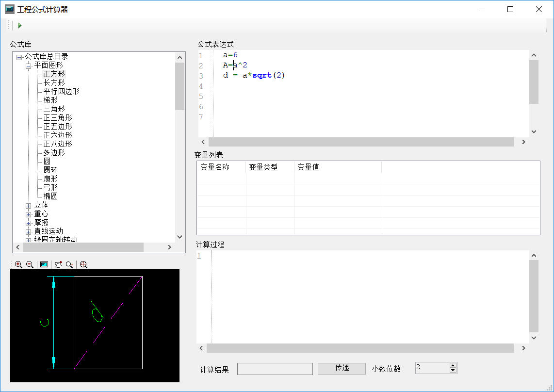Click the zoom window icon
The height and width of the screenshot is (392, 554).
point(44,264)
